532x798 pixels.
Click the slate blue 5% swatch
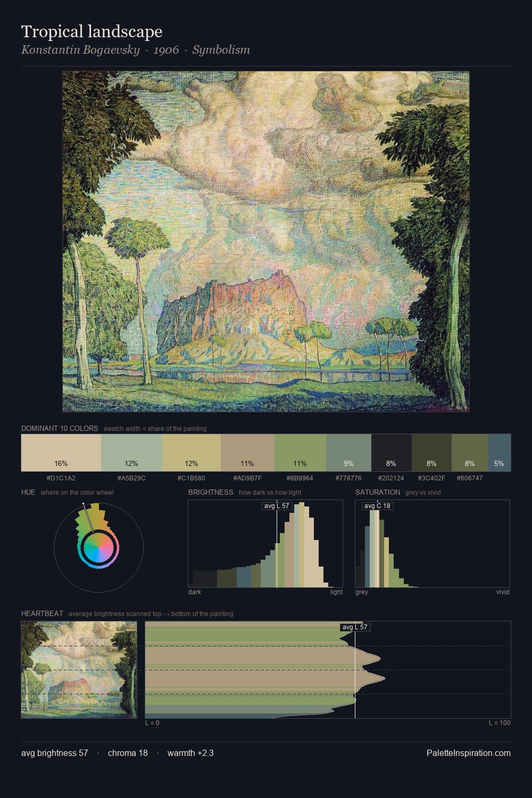[x=500, y=453]
